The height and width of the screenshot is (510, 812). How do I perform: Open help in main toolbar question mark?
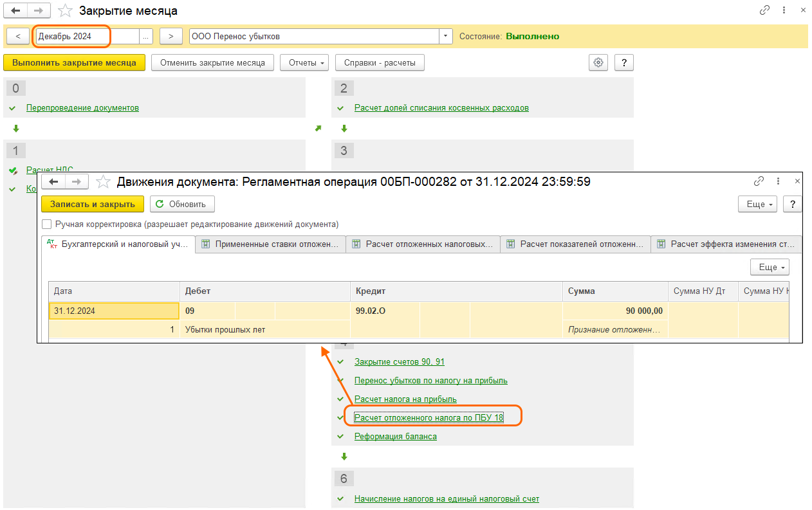(x=624, y=62)
